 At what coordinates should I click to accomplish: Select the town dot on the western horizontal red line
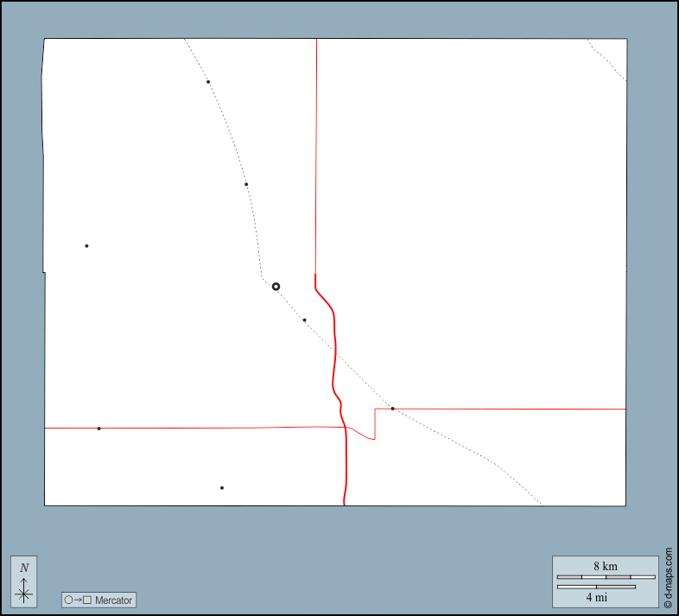98,429
